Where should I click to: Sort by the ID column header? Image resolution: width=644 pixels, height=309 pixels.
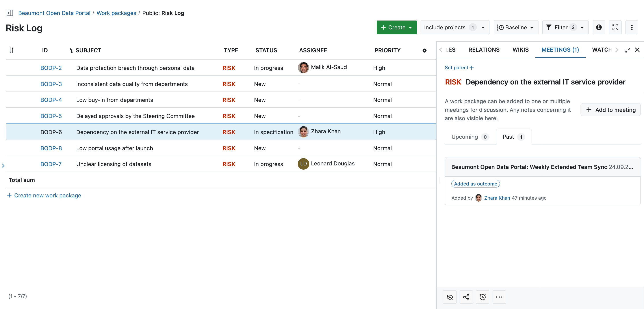[45, 50]
